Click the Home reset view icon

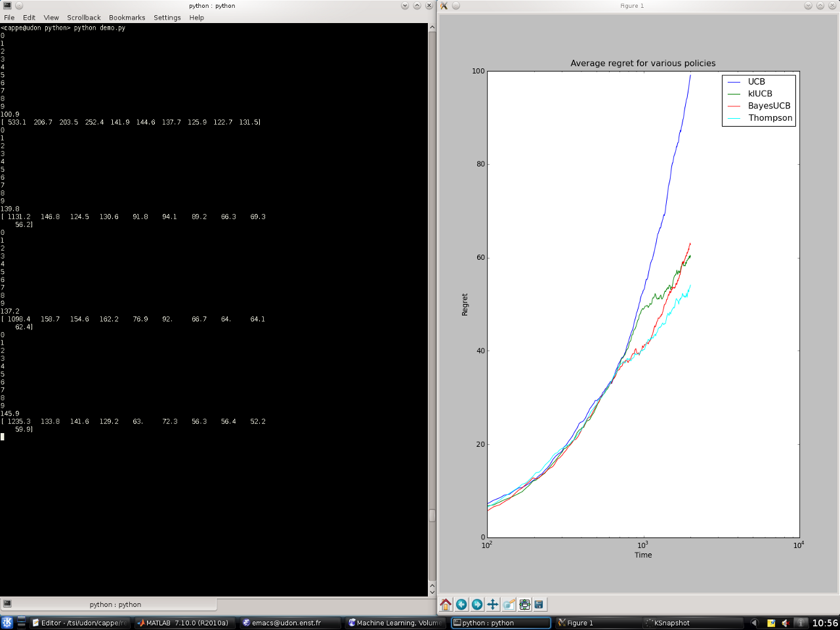click(x=446, y=604)
